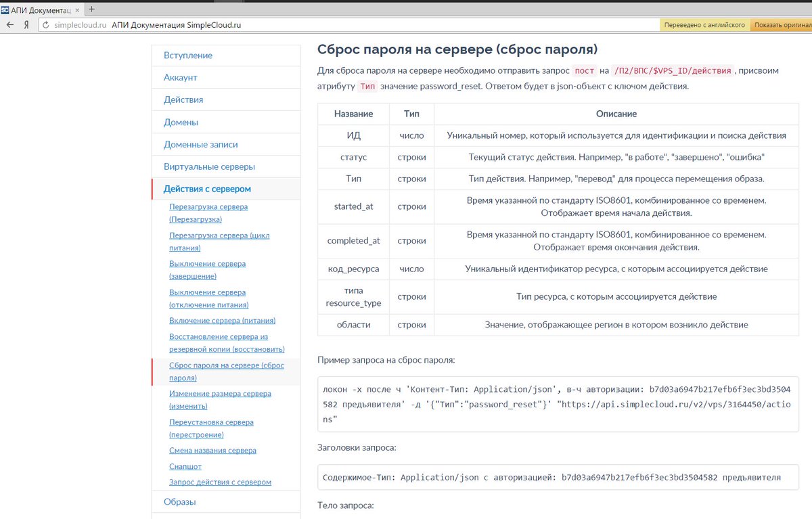Click the address bar field

point(348,25)
